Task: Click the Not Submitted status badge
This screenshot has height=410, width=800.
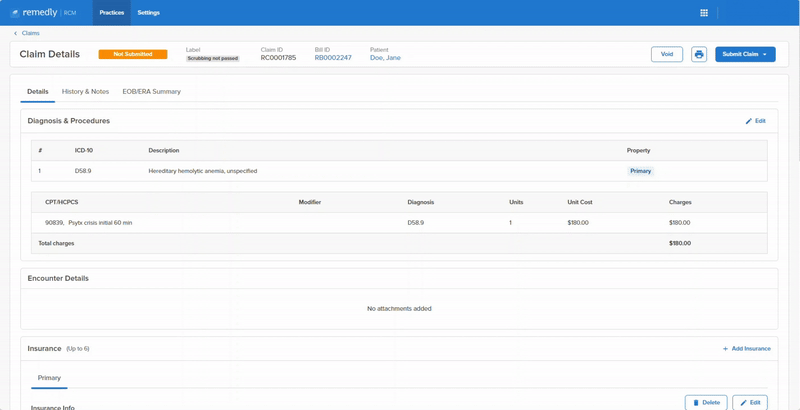Action: [x=133, y=54]
